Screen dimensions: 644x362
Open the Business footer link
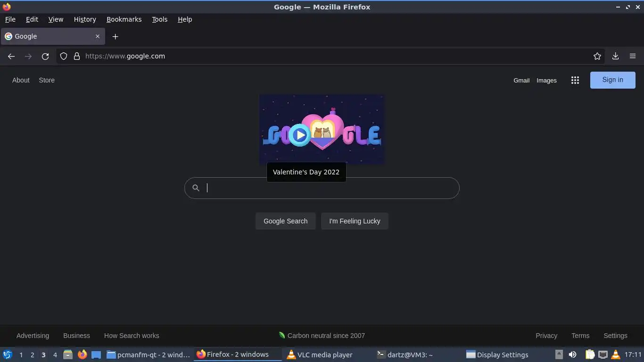[76, 336]
